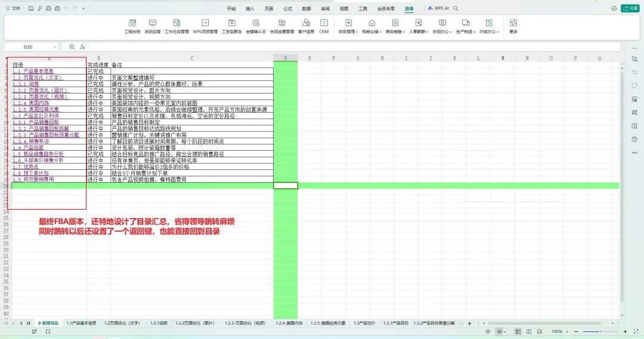Click the WPS AI button
The width and height of the screenshot is (644, 339).
(x=438, y=8)
